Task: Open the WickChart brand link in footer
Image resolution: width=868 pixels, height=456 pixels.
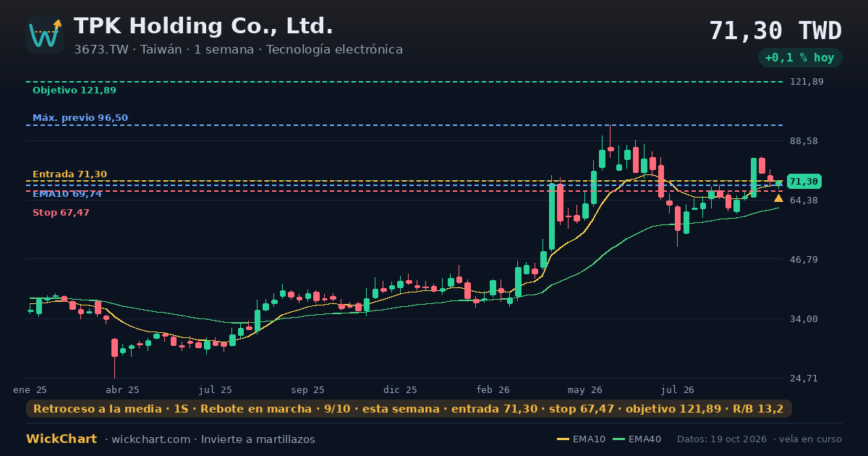Action: click(61, 439)
